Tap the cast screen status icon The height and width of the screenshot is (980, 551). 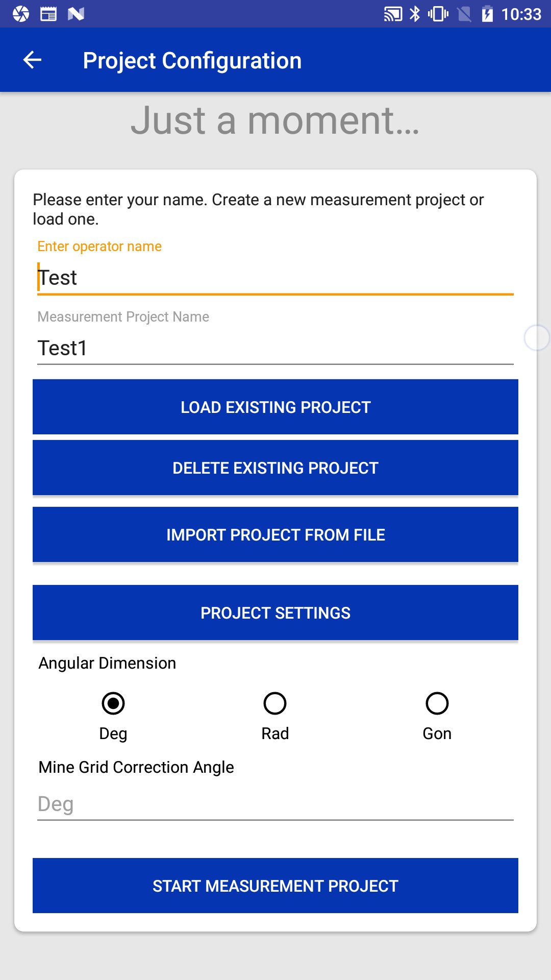pyautogui.click(x=393, y=14)
